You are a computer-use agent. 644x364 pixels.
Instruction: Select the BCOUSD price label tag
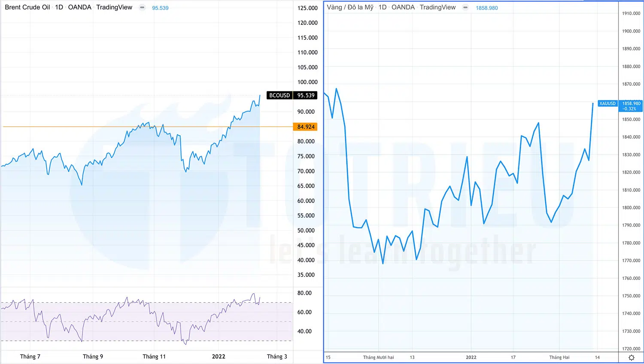pos(279,95)
